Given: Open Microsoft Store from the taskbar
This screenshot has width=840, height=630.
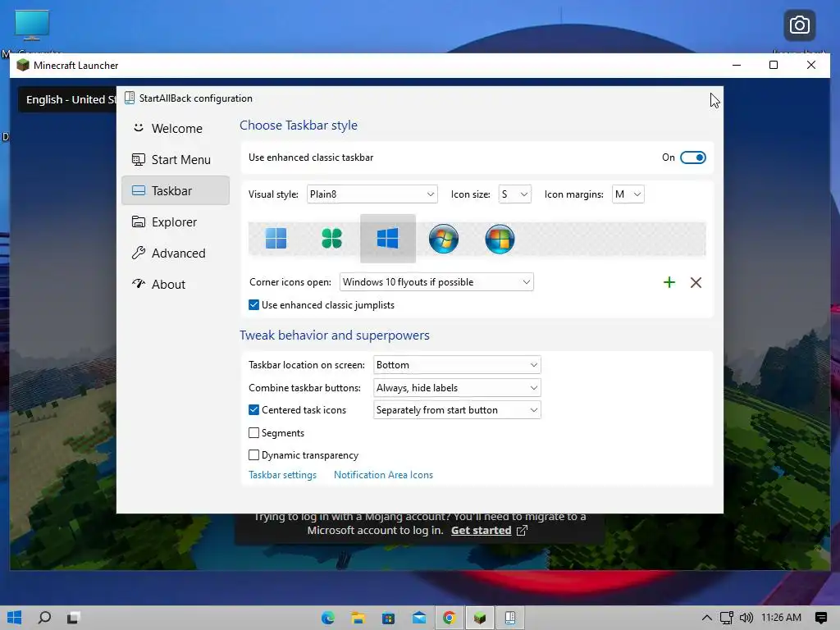Looking at the screenshot, I should coord(388,619).
